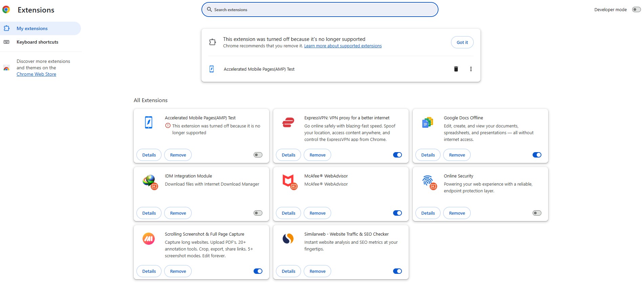Image resolution: width=644 pixels, height=286 pixels.
Task: Click the Google Docs Offline icon
Action: (428, 122)
